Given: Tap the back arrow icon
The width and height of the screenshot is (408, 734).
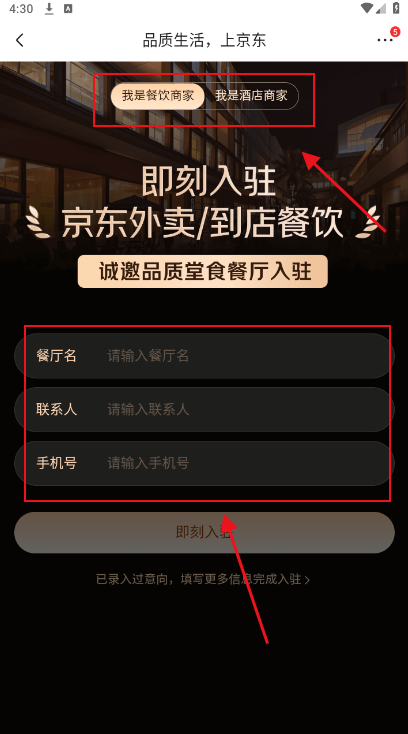Looking at the screenshot, I should coord(19,40).
